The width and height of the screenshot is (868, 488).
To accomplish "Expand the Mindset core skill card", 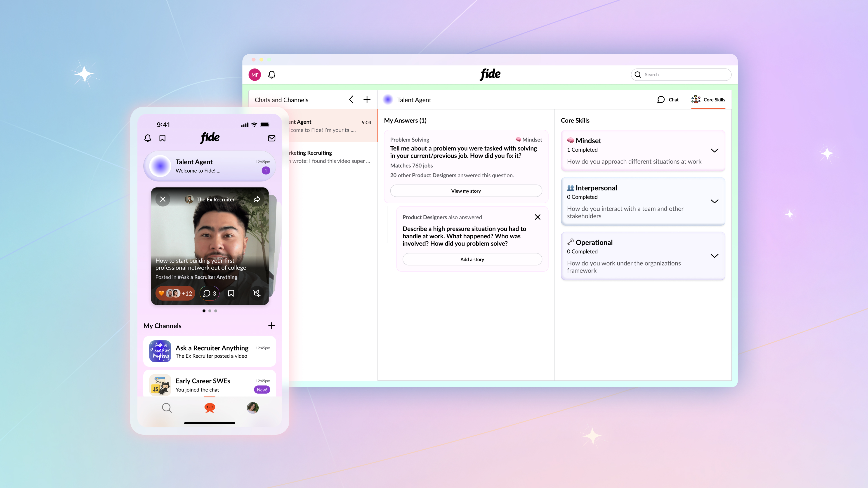I will click(714, 150).
